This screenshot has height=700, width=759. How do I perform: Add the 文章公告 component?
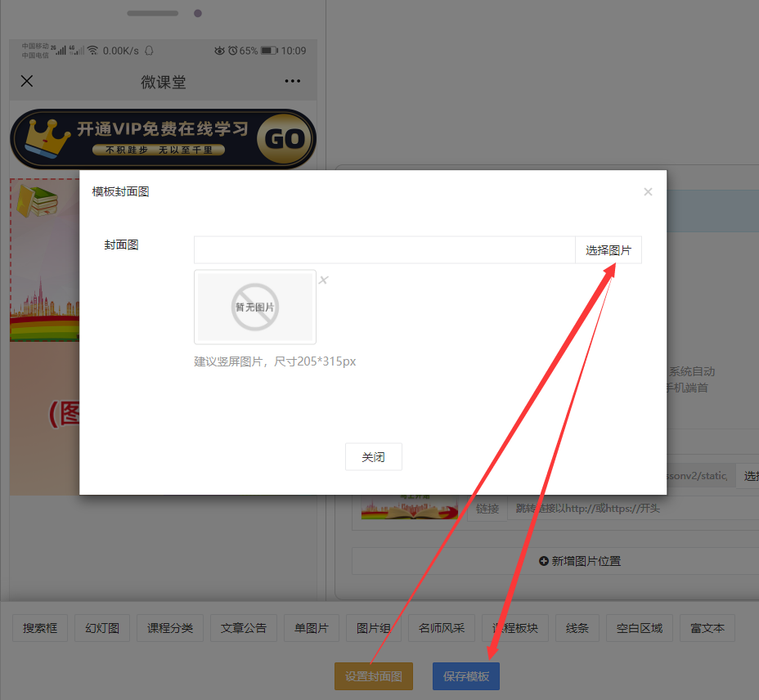244,628
